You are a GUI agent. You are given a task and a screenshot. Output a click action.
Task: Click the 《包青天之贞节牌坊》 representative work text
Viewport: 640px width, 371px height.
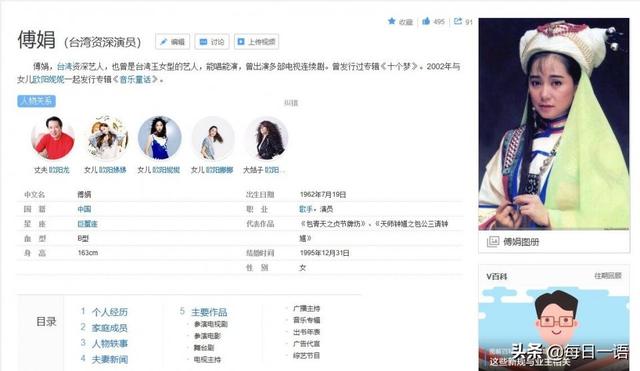click(333, 224)
